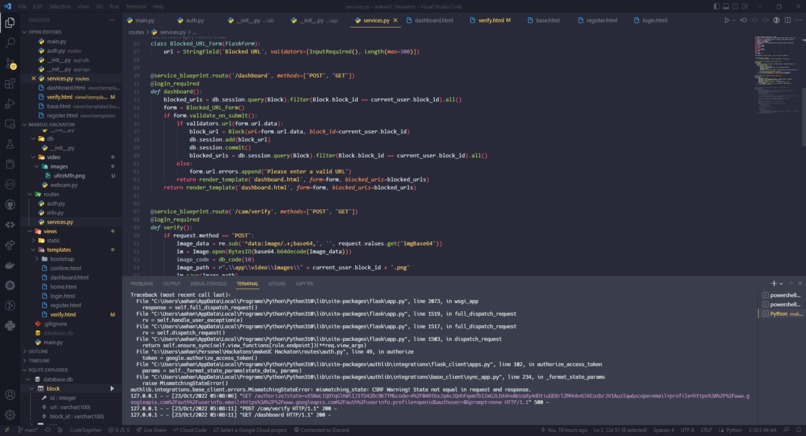Switch to dashboard.html editor tab
806x436 pixels.
pos(430,21)
